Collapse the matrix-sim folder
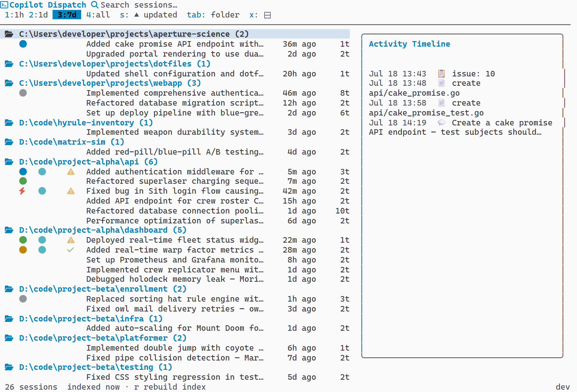577x392 pixels. [9, 142]
